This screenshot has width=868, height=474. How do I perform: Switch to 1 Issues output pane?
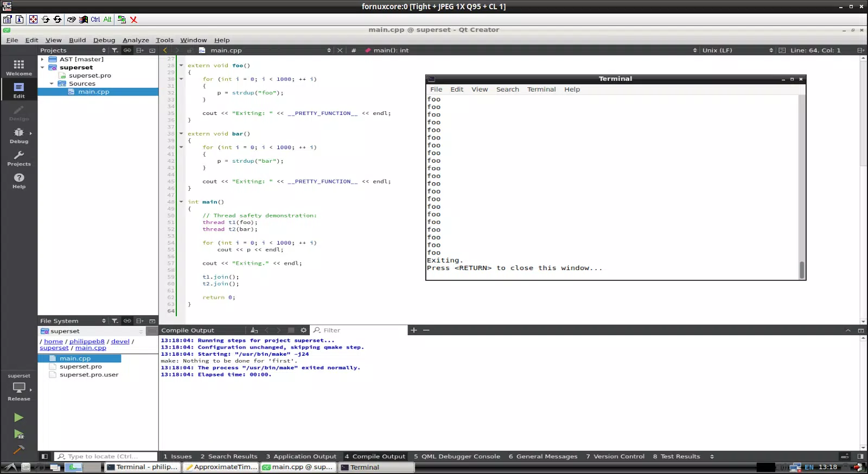pyautogui.click(x=177, y=457)
